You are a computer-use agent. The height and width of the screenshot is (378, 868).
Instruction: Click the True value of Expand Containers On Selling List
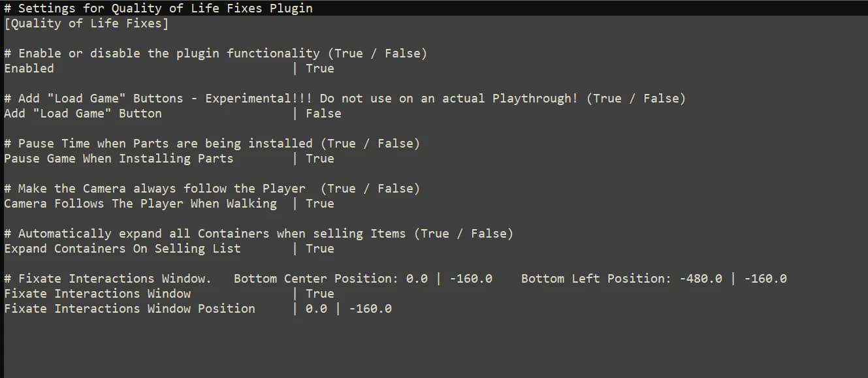click(x=320, y=249)
